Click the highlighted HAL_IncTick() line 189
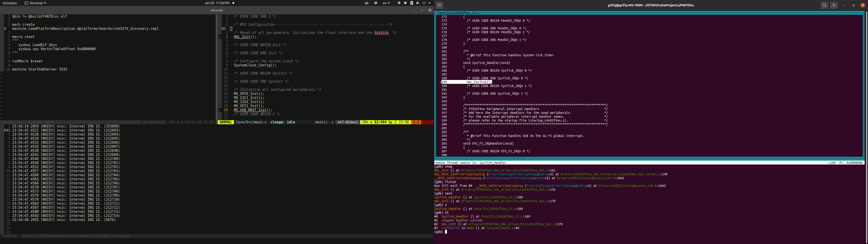Screen dimensions: 868x244 (x=479, y=82)
